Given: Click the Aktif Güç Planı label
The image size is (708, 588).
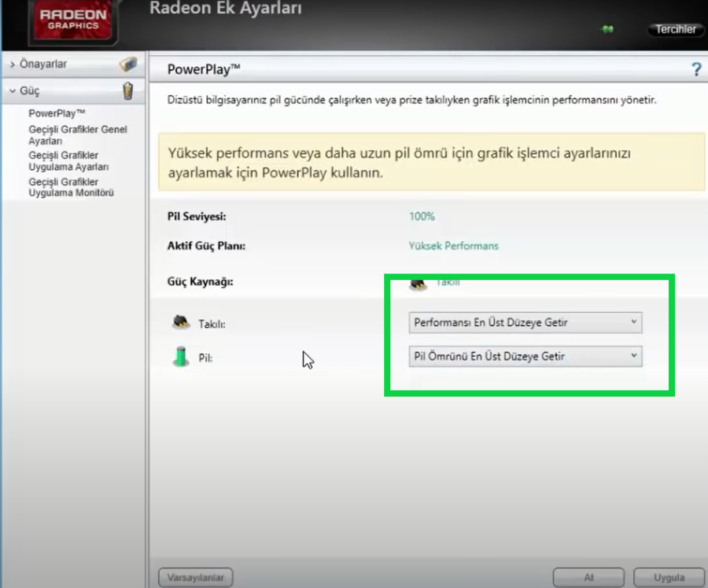Looking at the screenshot, I should click(206, 246).
